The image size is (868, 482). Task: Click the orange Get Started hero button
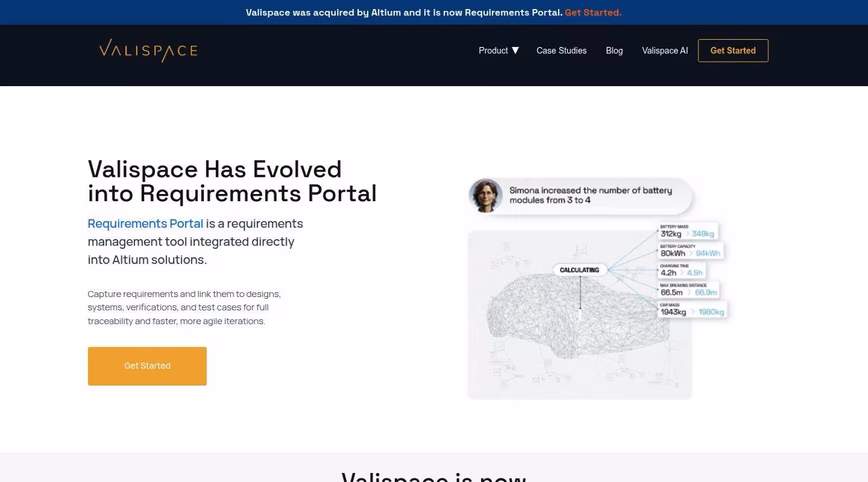point(147,366)
